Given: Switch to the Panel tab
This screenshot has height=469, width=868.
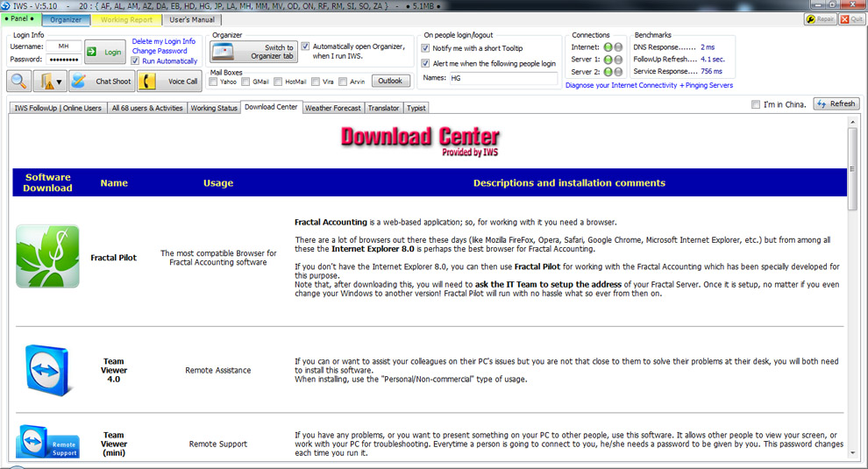Looking at the screenshot, I should [20, 18].
